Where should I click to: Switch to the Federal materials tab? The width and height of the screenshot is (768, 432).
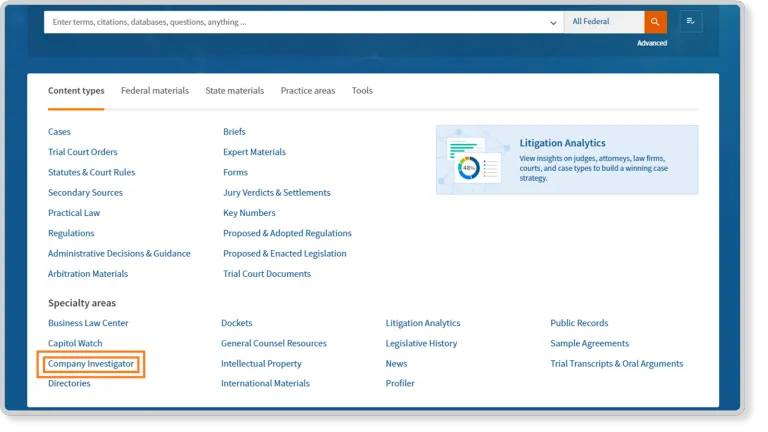tap(155, 91)
